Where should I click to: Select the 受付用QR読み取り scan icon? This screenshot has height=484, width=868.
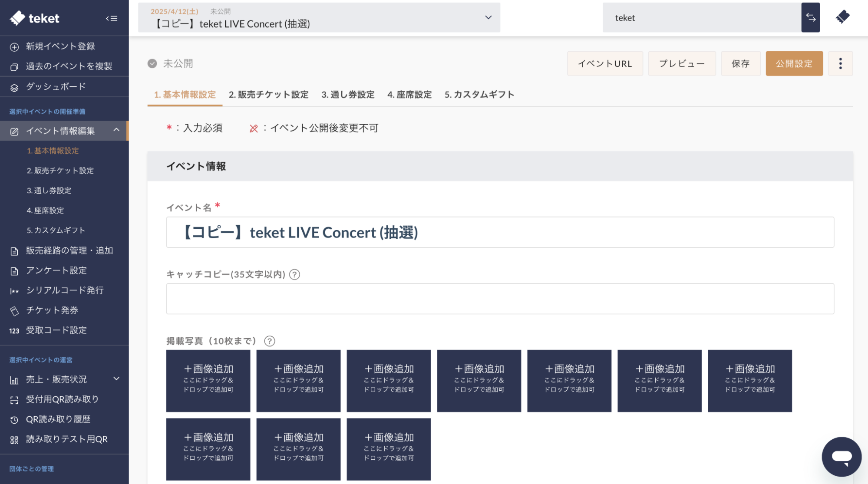[x=13, y=399]
